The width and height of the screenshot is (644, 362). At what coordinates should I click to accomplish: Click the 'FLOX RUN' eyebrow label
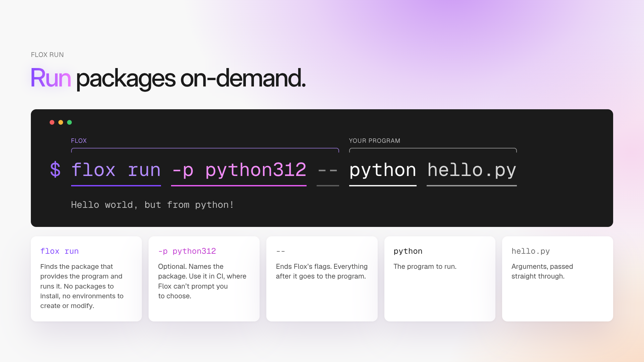coord(47,55)
